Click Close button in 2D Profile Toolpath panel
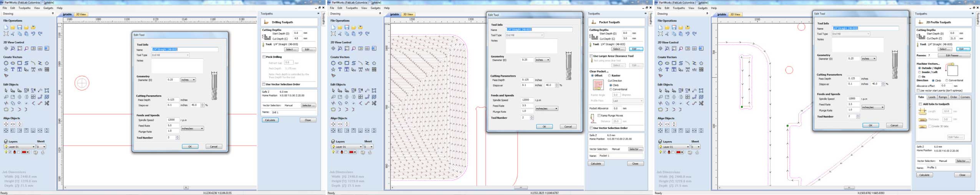Screen dimensions: 980x195 (x=962, y=175)
